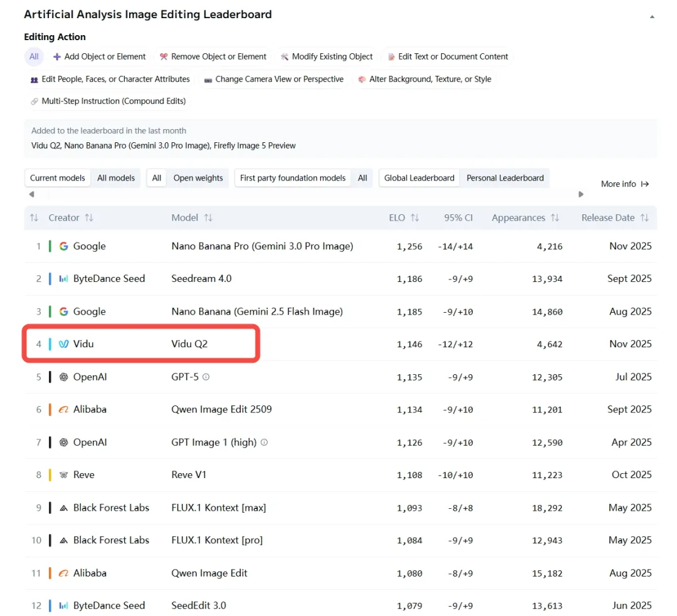Click Black Forest Labs logo for FLUX.1 Kontext [max]
The image size is (677, 616).
pyautogui.click(x=63, y=508)
